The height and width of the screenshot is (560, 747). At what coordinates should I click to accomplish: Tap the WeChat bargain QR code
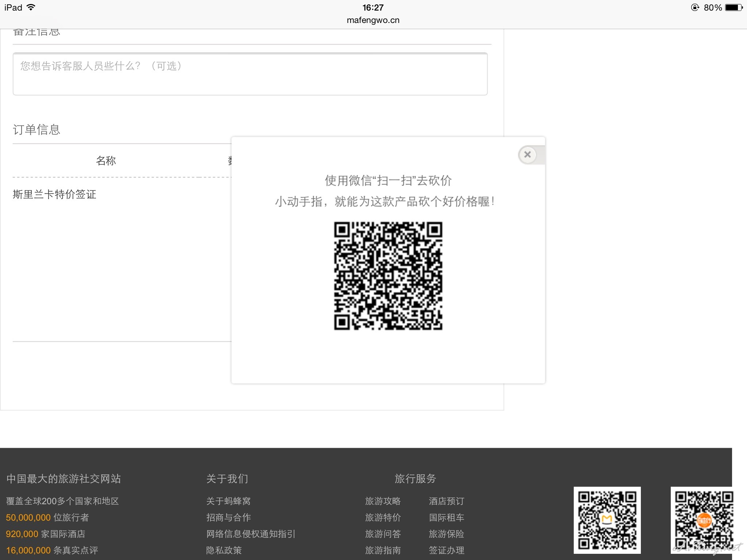click(388, 276)
